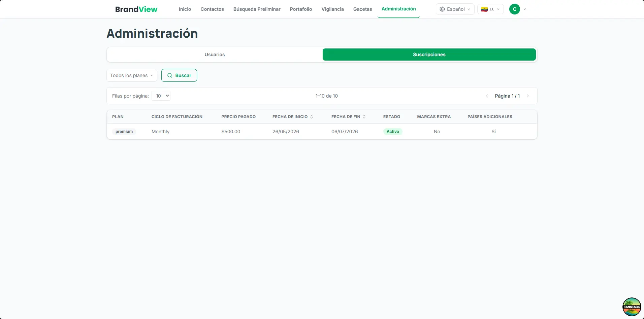Click the Administración page heading
The width and height of the screenshot is (644, 319).
point(152,34)
